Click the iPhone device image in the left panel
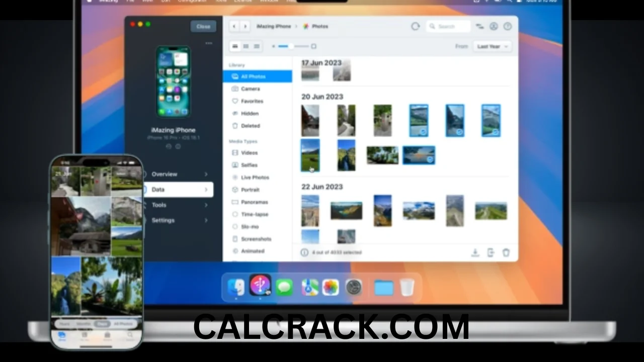The image size is (644, 362). (173, 81)
